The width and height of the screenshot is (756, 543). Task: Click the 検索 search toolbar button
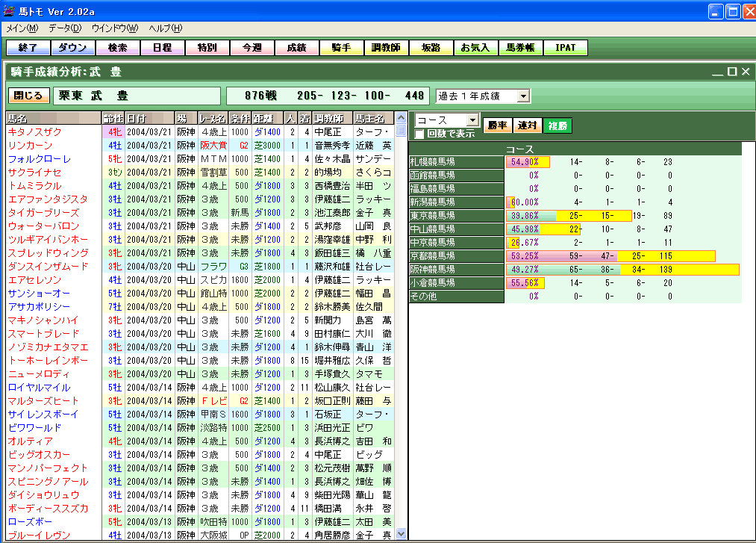pos(117,48)
